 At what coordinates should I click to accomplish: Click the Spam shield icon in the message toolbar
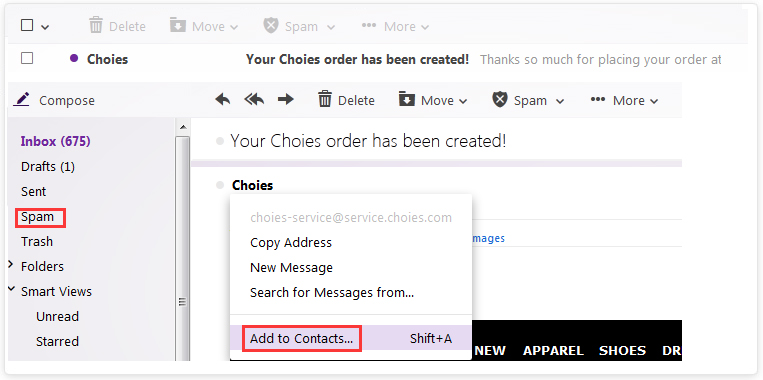[500, 100]
